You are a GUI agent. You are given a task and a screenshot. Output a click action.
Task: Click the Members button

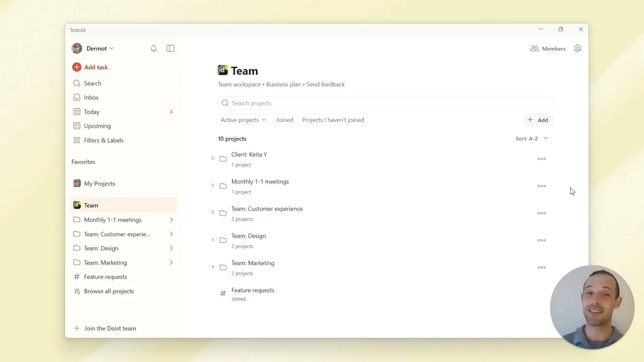548,49
